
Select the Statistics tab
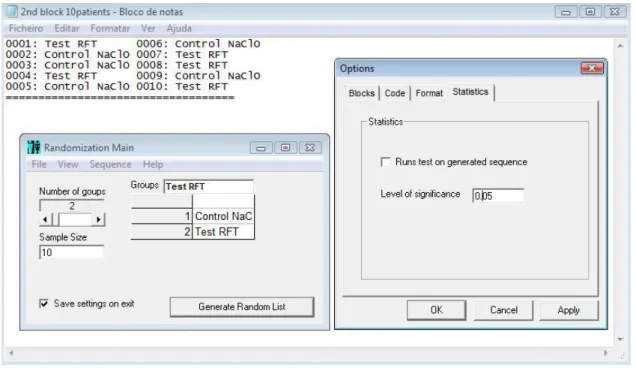[471, 92]
